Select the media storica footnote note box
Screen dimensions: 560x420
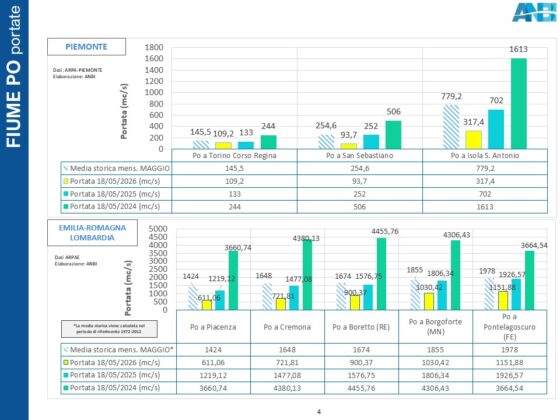point(109,329)
